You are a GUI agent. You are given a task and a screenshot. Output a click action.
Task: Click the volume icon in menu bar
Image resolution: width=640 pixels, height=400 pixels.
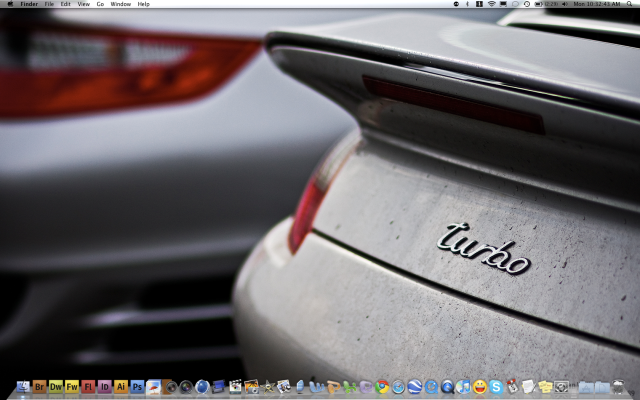[565, 4]
